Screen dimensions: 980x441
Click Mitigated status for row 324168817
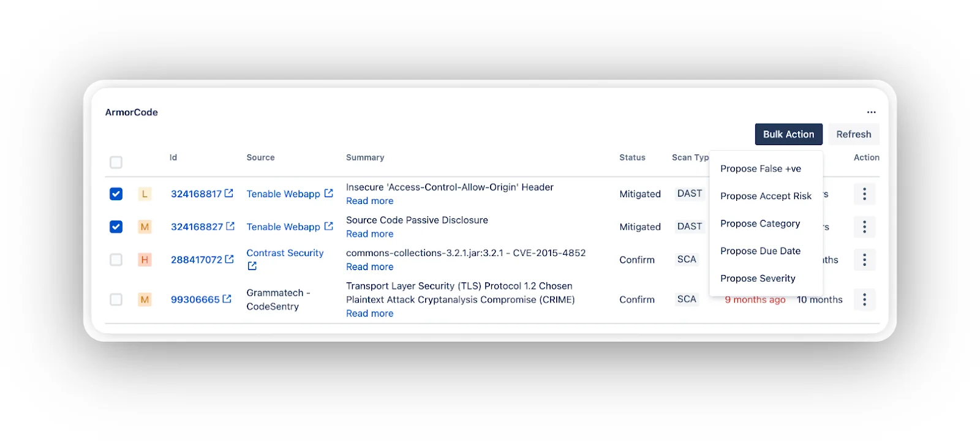pos(640,194)
